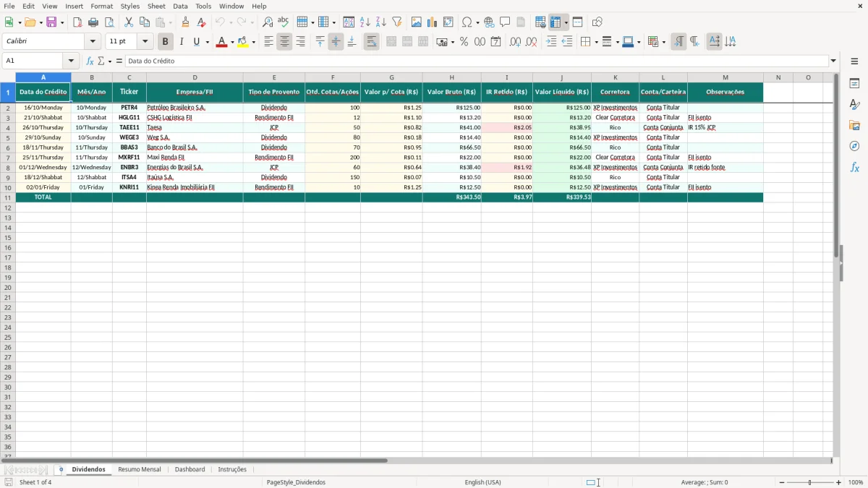Open Border Style dropdown arrow
Image resolution: width=868 pixels, height=488 pixels.
point(616,42)
